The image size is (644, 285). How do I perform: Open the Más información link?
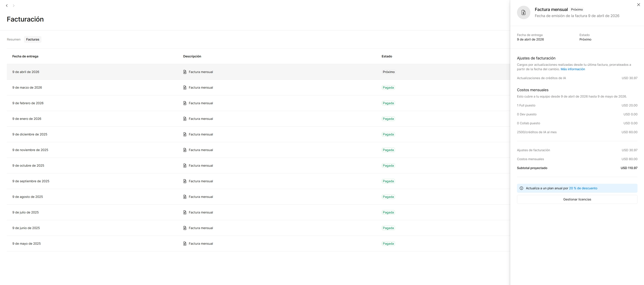point(573,69)
